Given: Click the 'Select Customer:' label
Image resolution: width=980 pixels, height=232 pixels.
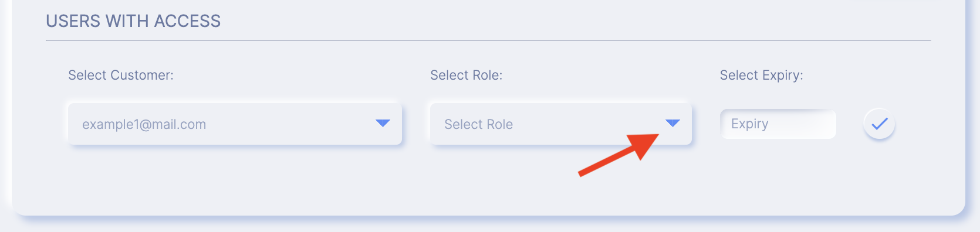Looking at the screenshot, I should (121, 75).
